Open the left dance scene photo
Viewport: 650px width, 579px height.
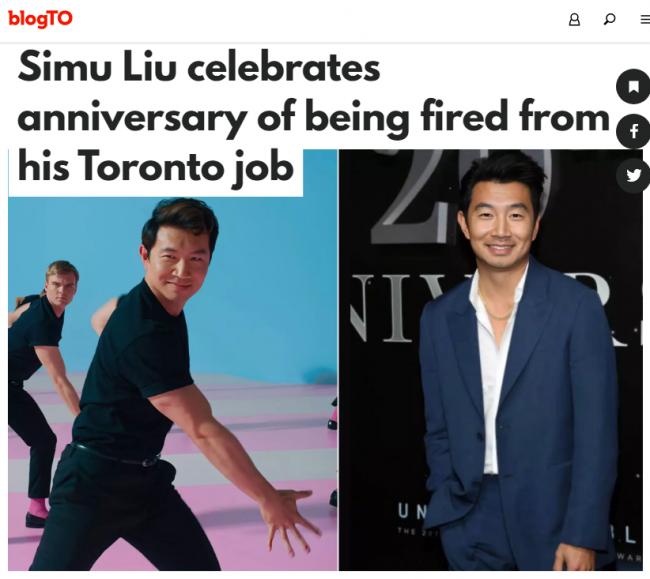(x=173, y=381)
